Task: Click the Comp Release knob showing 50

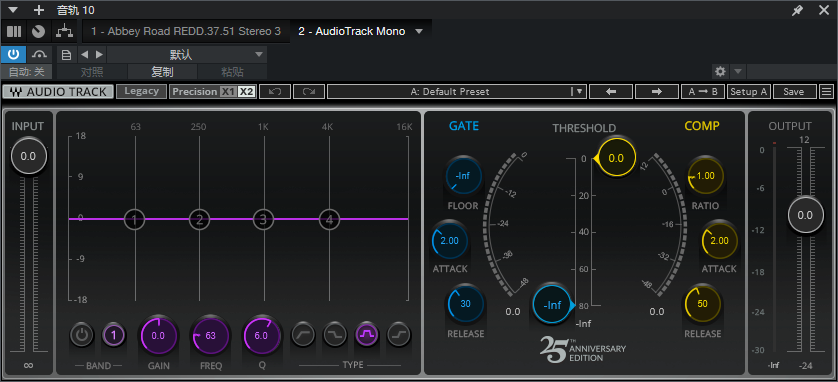Action: point(703,304)
